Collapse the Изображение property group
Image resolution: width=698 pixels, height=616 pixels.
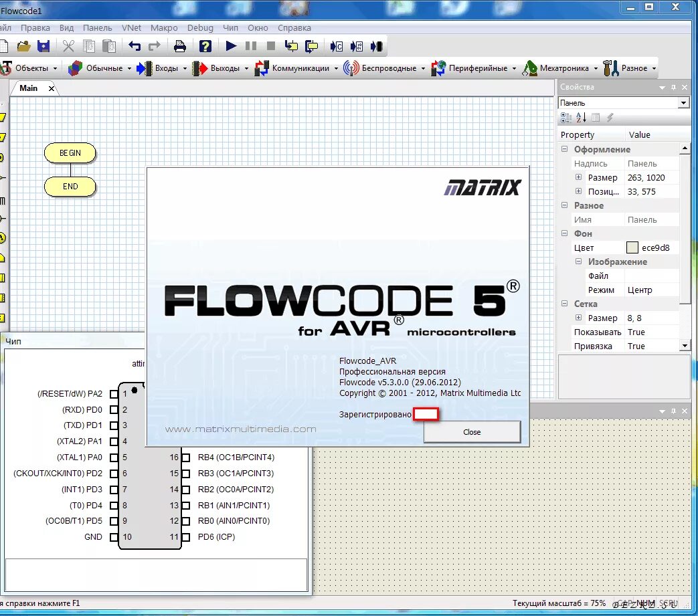click(x=578, y=261)
